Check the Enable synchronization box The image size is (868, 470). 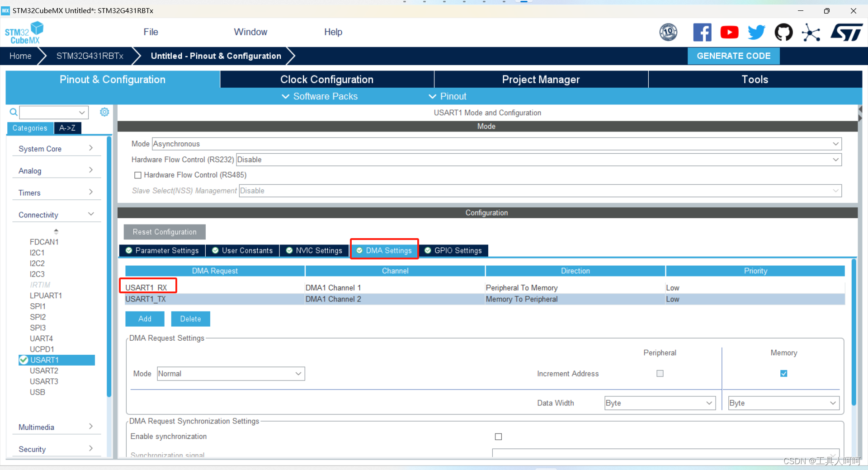(x=498, y=437)
